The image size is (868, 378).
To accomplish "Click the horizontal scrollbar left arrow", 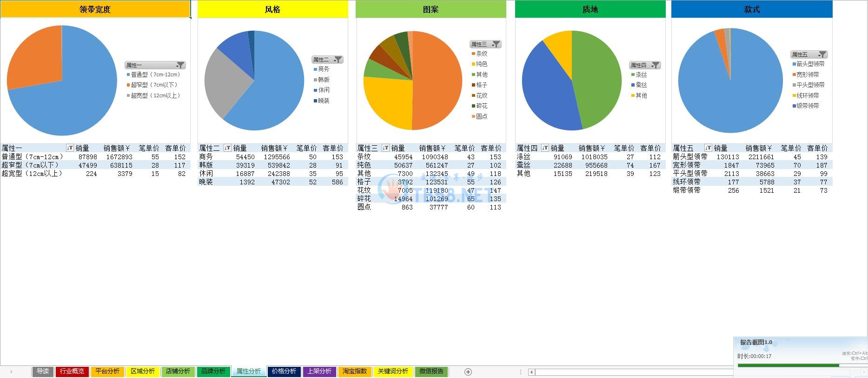I will pyautogui.click(x=531, y=372).
